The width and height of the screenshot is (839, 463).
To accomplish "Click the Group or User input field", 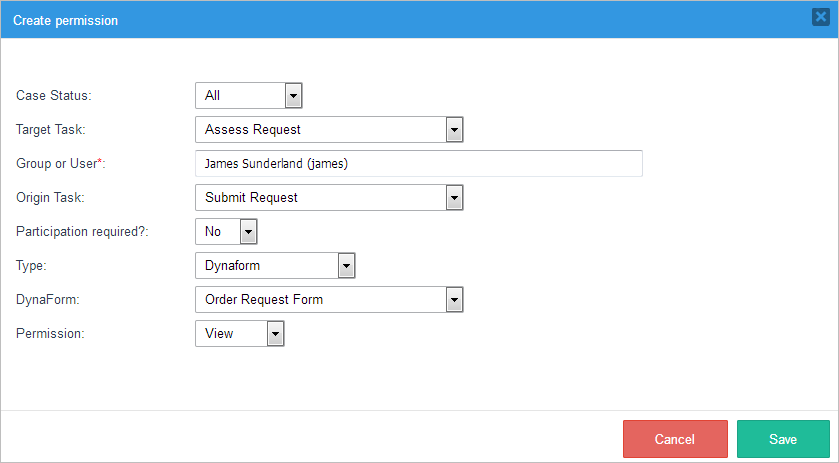I will click(418, 164).
